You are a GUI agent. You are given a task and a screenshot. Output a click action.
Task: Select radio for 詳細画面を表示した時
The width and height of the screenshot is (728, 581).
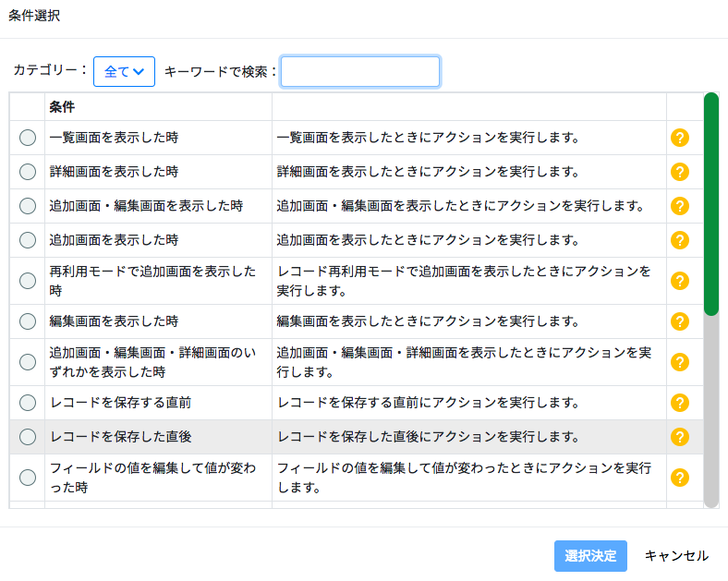click(28, 172)
